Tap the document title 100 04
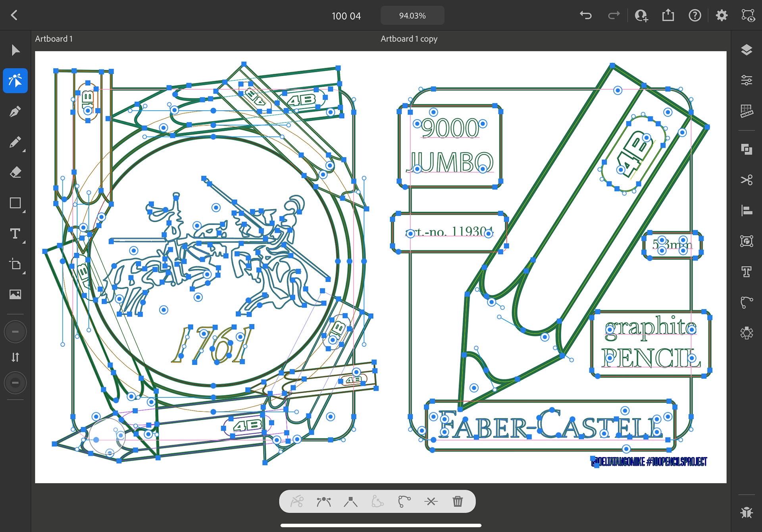The height and width of the screenshot is (532, 762). [346, 16]
